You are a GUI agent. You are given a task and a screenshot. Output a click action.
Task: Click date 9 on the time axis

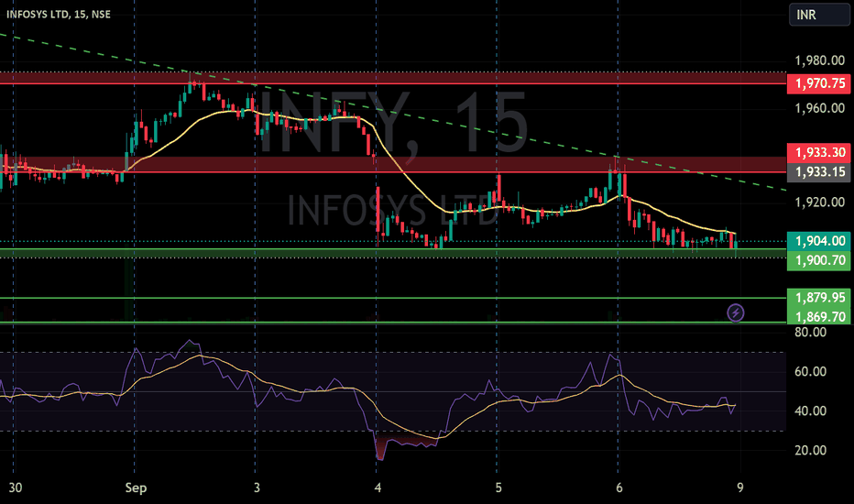tap(739, 488)
